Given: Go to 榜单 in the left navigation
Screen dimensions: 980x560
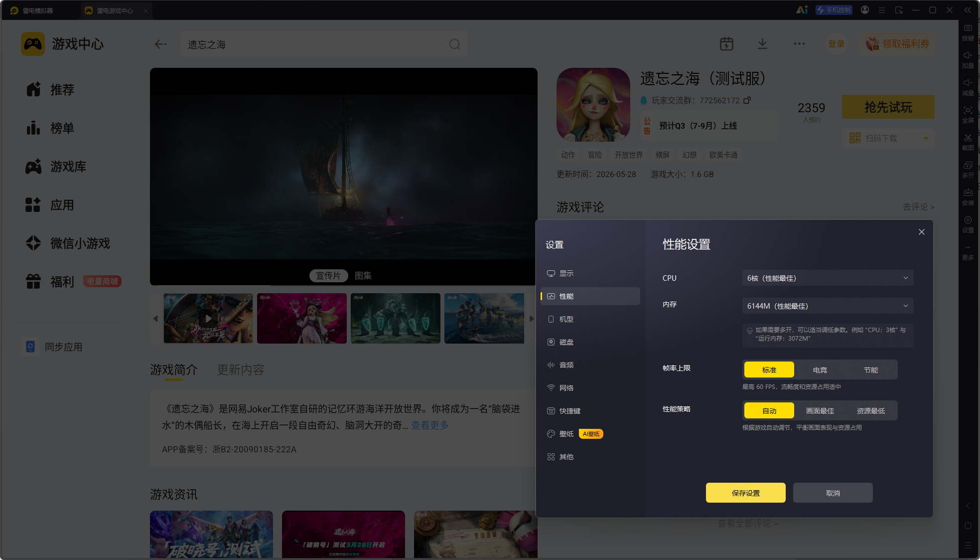Looking at the screenshot, I should pos(50,128).
